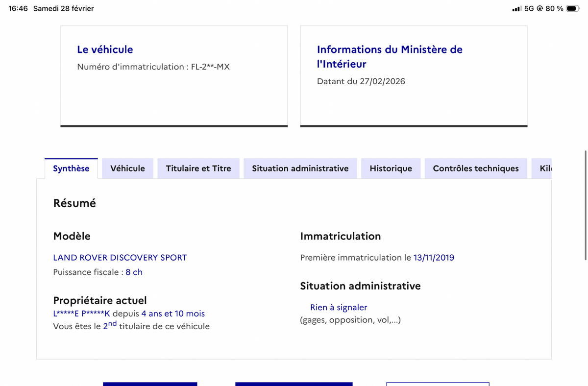The image size is (588, 386).
Task: Open the Titulaire et Titre tab
Action: 198,168
